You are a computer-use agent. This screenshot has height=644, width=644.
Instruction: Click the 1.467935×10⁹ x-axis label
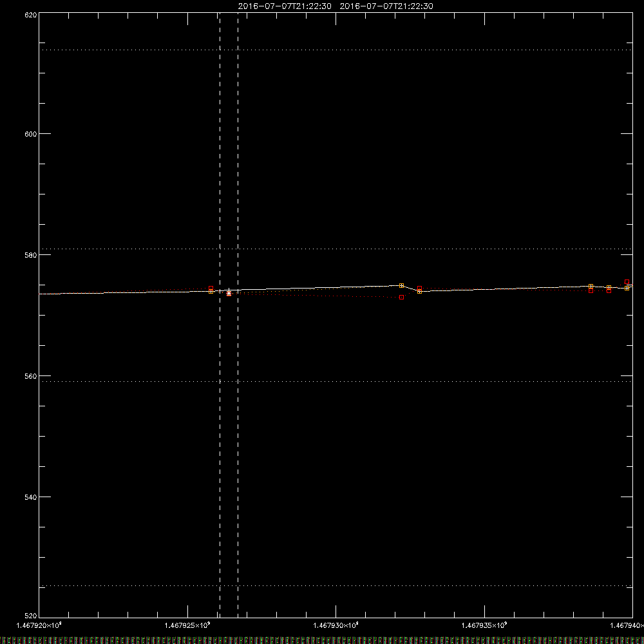[x=485, y=625]
